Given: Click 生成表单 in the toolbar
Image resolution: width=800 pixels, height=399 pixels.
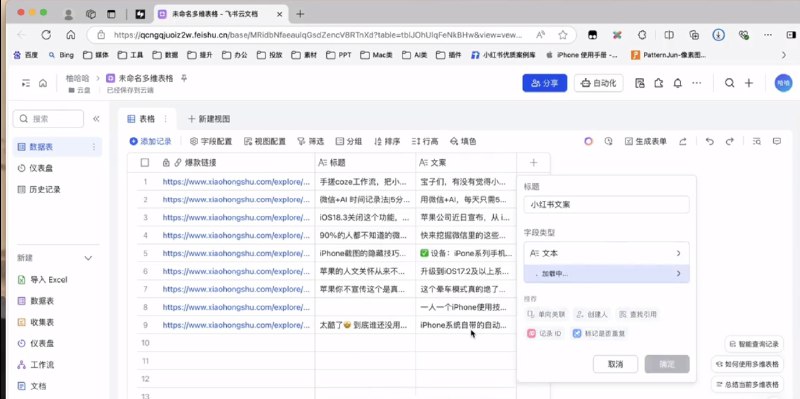Looking at the screenshot, I should [x=645, y=141].
